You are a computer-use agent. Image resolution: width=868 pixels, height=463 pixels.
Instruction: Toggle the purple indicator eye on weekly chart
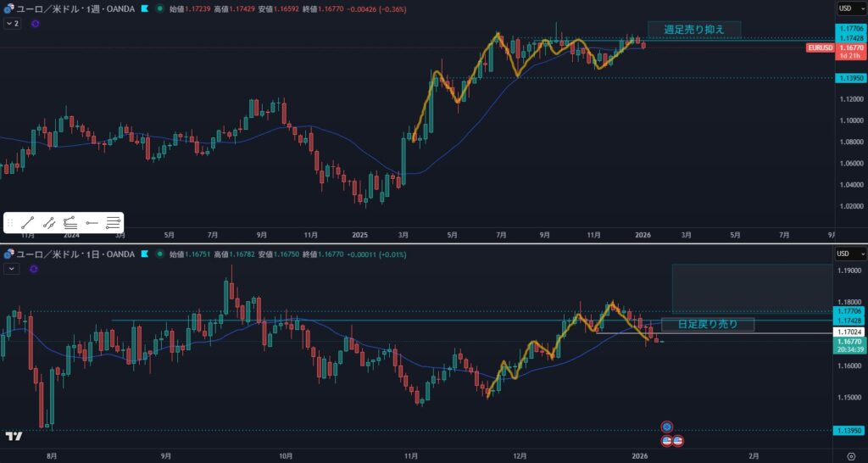(35, 24)
